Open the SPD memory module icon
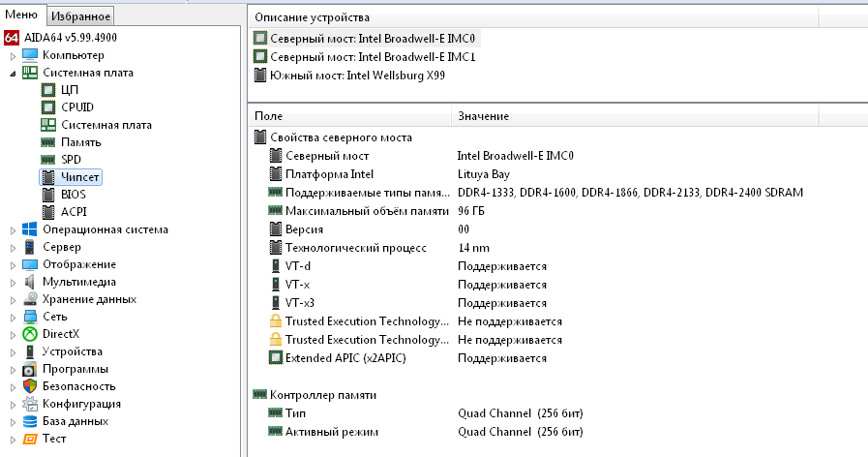The height and width of the screenshot is (457, 868). point(48,160)
